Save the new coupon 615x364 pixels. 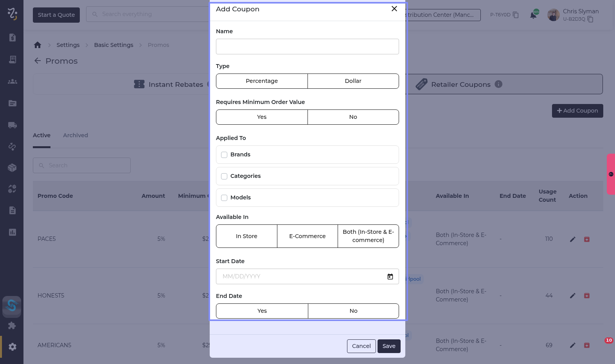388,346
